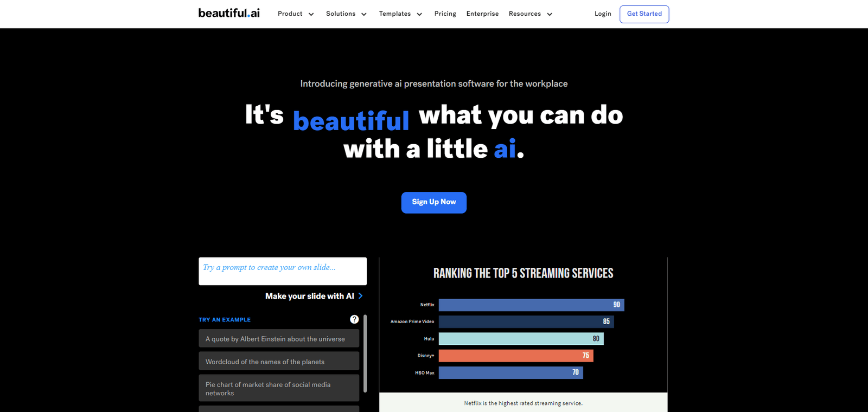Screen dimensions: 868x412
Task: Click the orange Disney+ bar
Action: (516, 356)
